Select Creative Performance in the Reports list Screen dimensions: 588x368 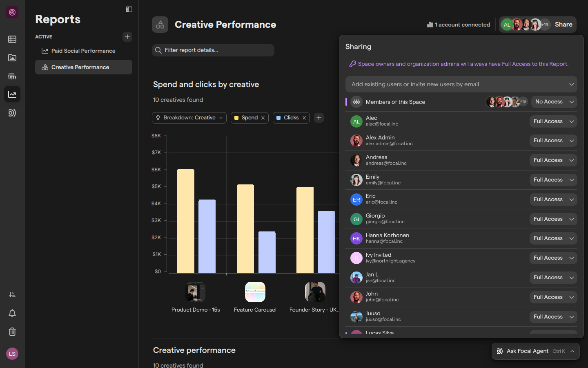coord(84,67)
